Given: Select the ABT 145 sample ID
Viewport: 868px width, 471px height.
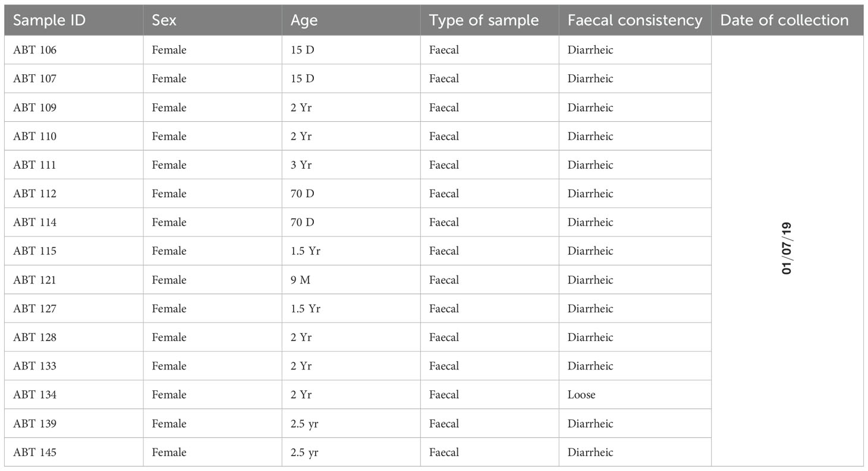Looking at the screenshot, I should [x=34, y=453].
